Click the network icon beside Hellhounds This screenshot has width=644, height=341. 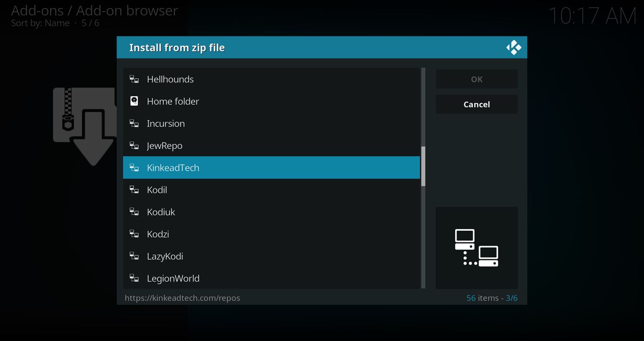pos(134,79)
